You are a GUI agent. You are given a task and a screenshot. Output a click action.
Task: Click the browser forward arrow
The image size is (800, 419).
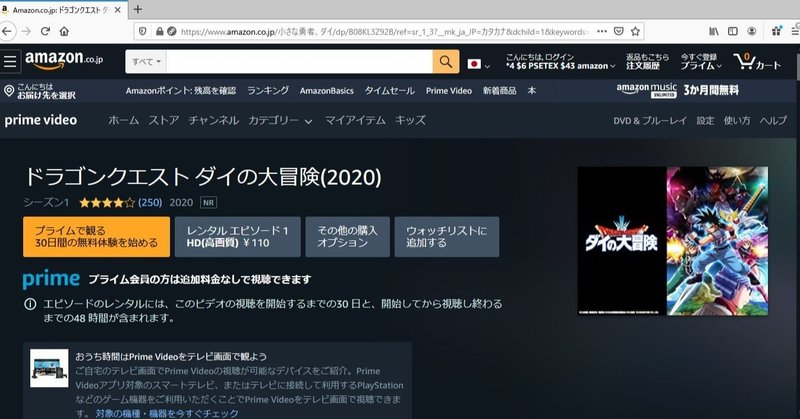[x=26, y=31]
